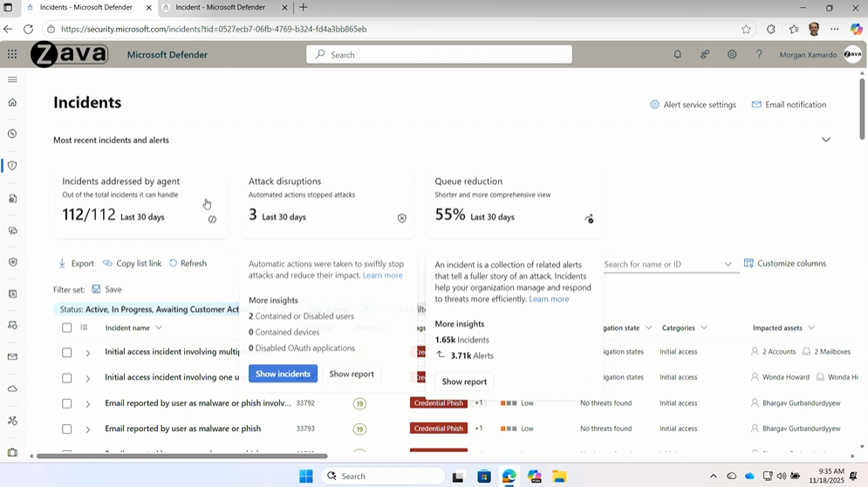Screen dimensions: 868x487
Task: Refresh the incidents list
Action: pos(188,264)
